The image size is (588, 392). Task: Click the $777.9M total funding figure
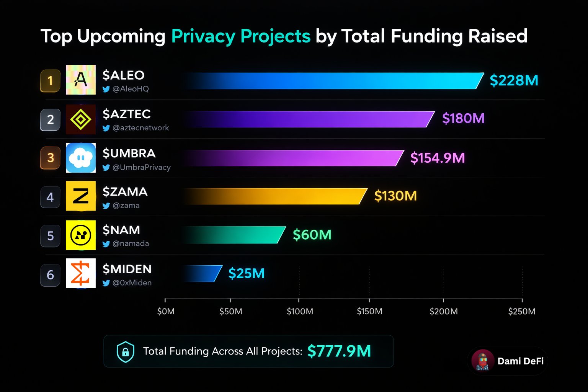pyautogui.click(x=339, y=351)
